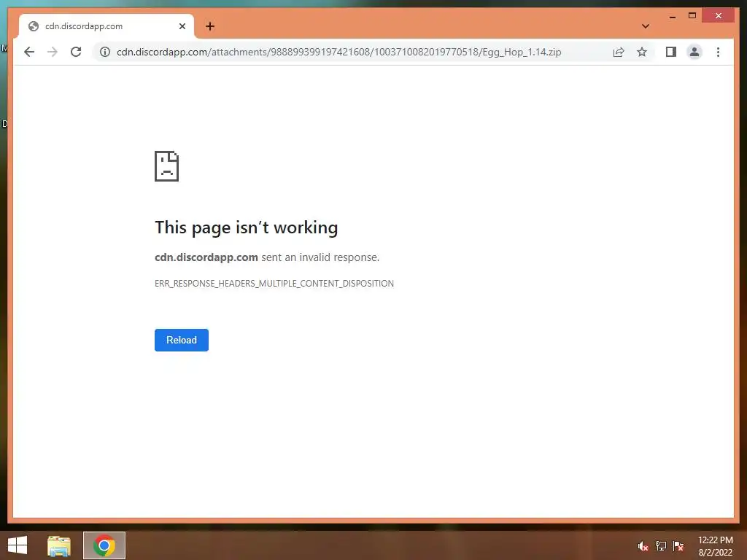
Task: Focus the address bar URL
Action: coord(338,52)
